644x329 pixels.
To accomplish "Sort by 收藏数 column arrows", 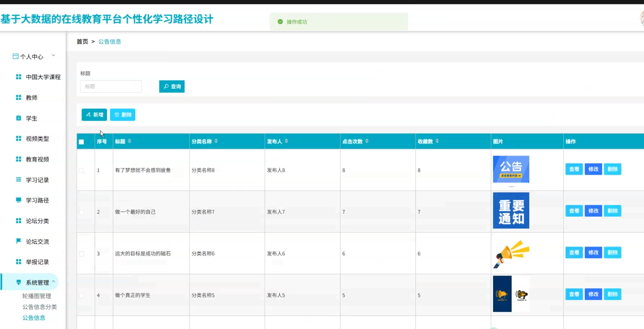I will point(437,141).
